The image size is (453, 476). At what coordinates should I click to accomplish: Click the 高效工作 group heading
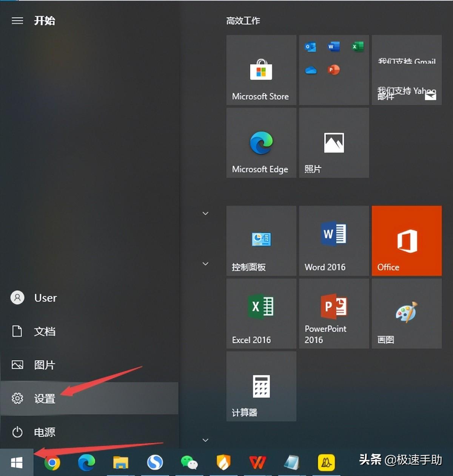click(243, 21)
